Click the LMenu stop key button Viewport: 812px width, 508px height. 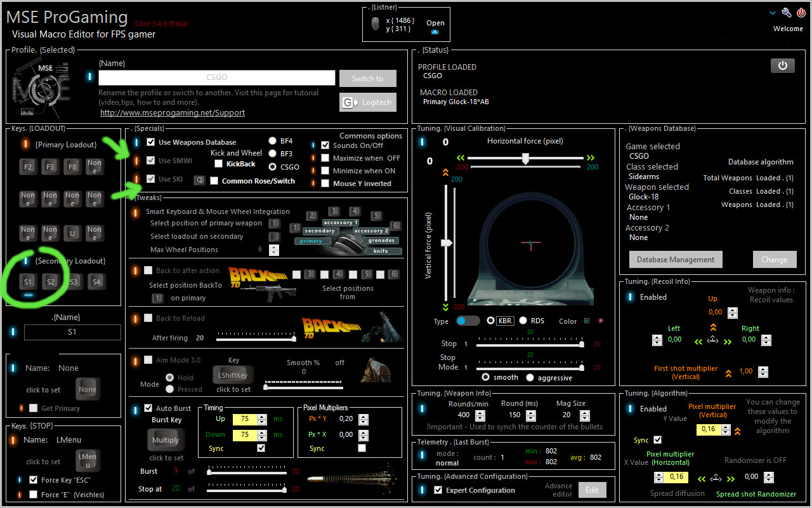pos(88,461)
